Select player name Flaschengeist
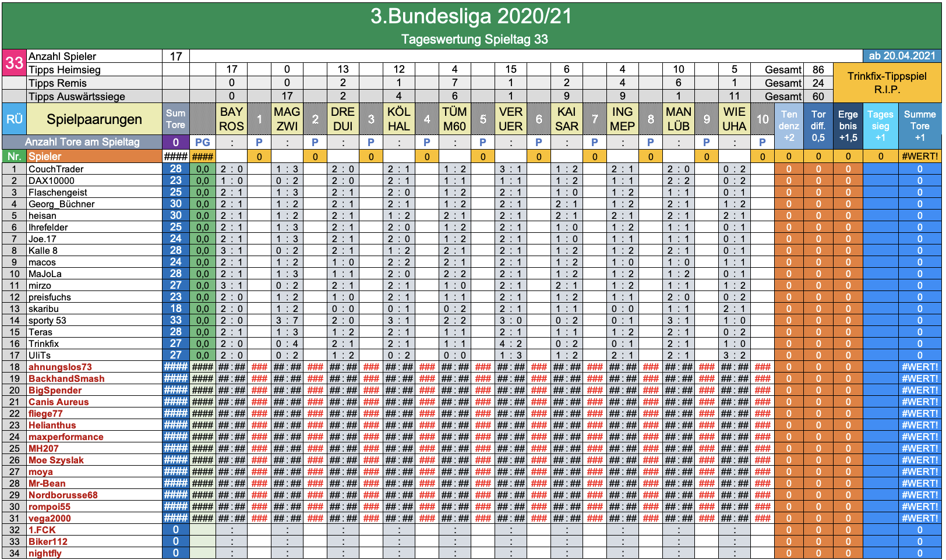 [58, 192]
